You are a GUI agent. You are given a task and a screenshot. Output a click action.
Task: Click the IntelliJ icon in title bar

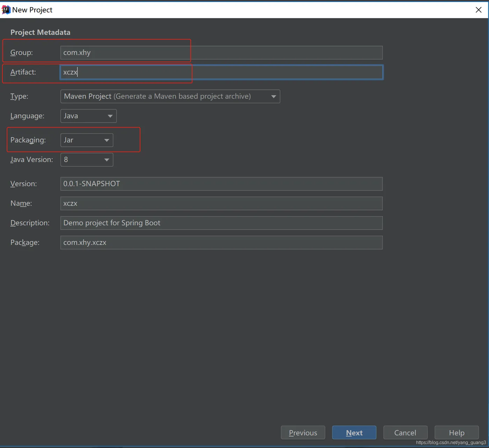6,10
